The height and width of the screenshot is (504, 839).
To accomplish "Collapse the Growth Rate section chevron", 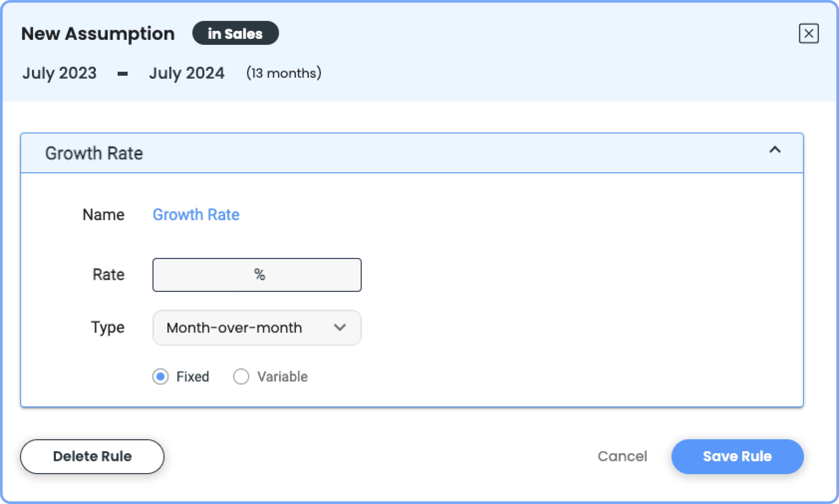I will coord(775,150).
